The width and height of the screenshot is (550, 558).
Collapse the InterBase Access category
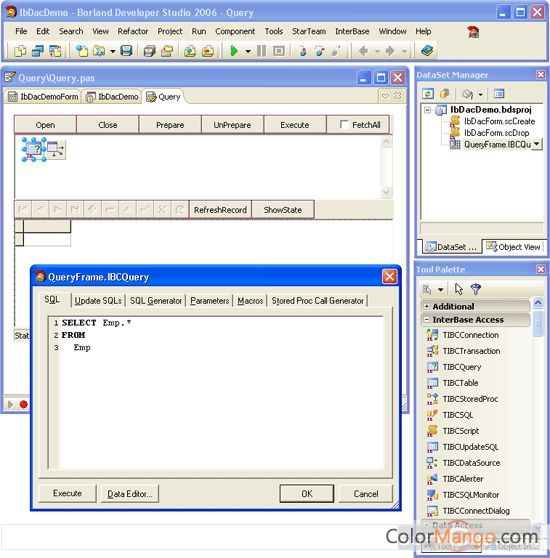tap(426, 320)
